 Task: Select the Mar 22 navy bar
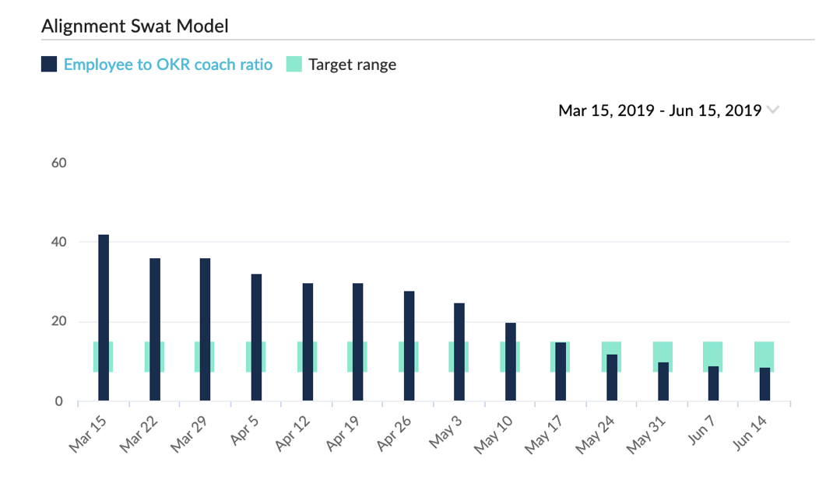[155, 330]
